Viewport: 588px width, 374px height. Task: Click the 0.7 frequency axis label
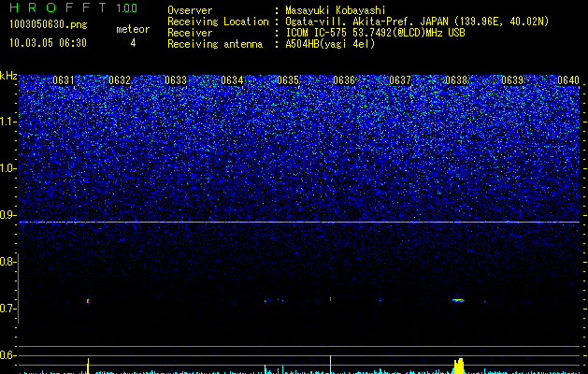coord(7,309)
